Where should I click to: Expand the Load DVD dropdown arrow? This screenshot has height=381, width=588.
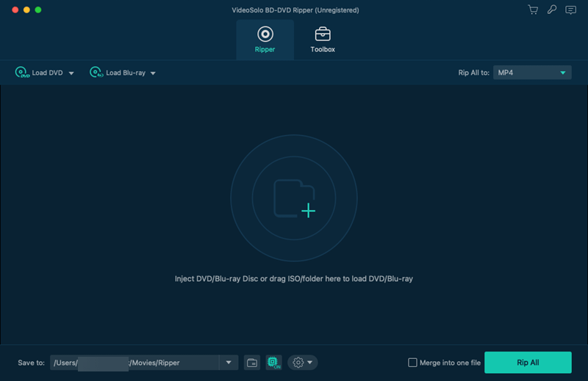click(71, 73)
